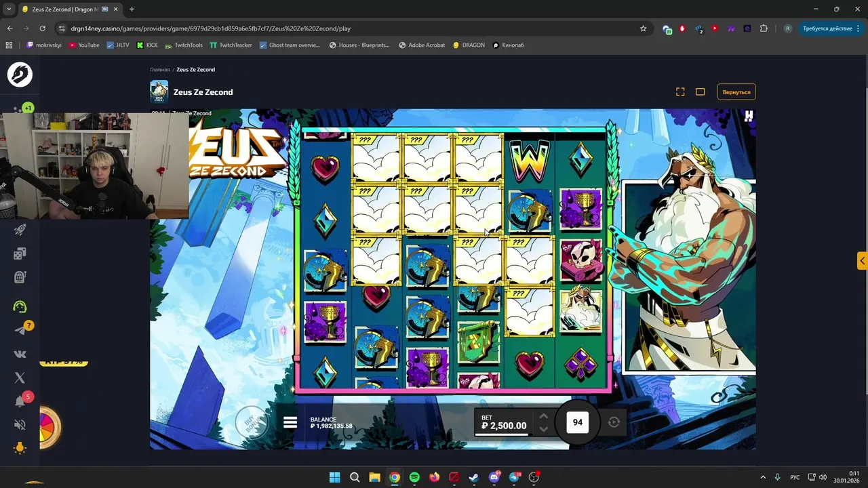Toggle the autoplay circular arrows icon
868x488 pixels.
click(x=614, y=422)
